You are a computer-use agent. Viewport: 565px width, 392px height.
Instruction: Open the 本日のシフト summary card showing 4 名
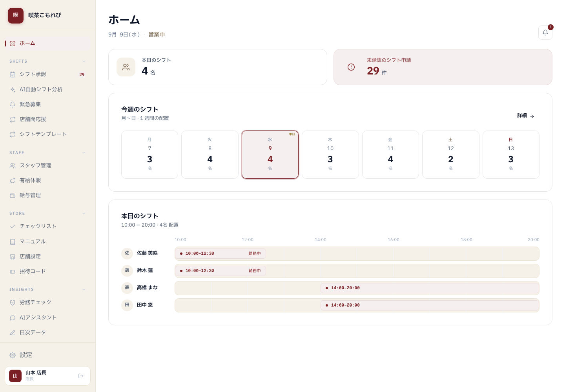pyautogui.click(x=218, y=67)
